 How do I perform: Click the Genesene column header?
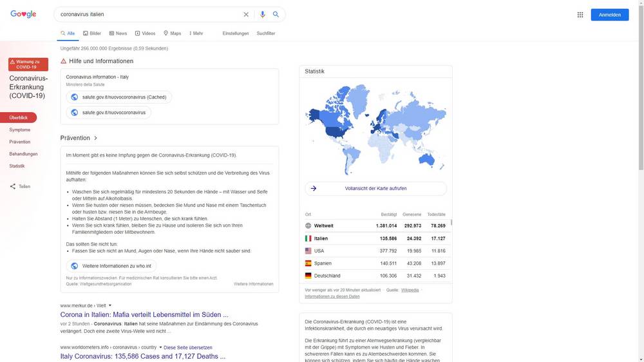coord(412,214)
